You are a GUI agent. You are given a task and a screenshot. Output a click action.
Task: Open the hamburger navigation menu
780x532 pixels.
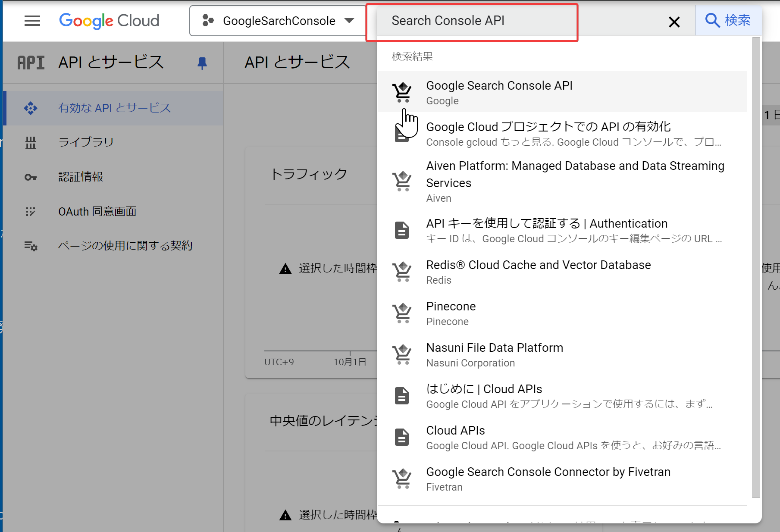32,21
